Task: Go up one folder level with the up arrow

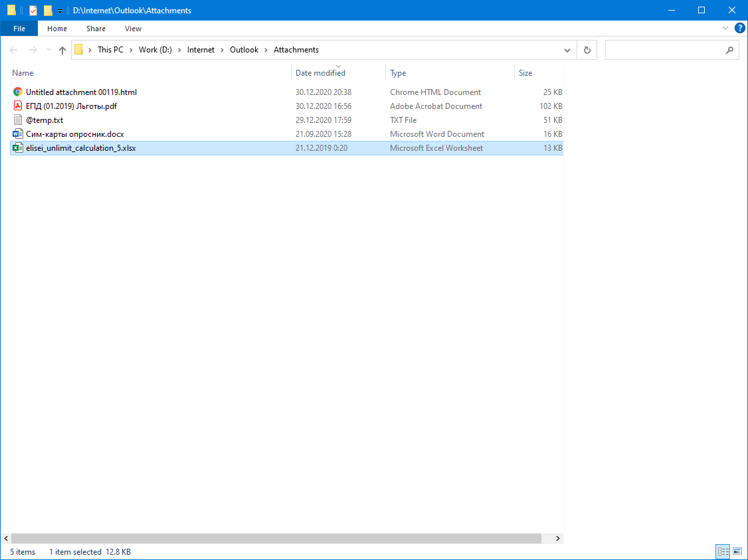Action: 62,50
